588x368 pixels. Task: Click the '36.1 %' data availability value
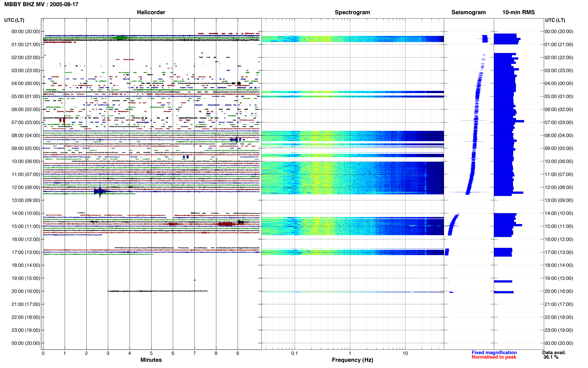coord(551,357)
